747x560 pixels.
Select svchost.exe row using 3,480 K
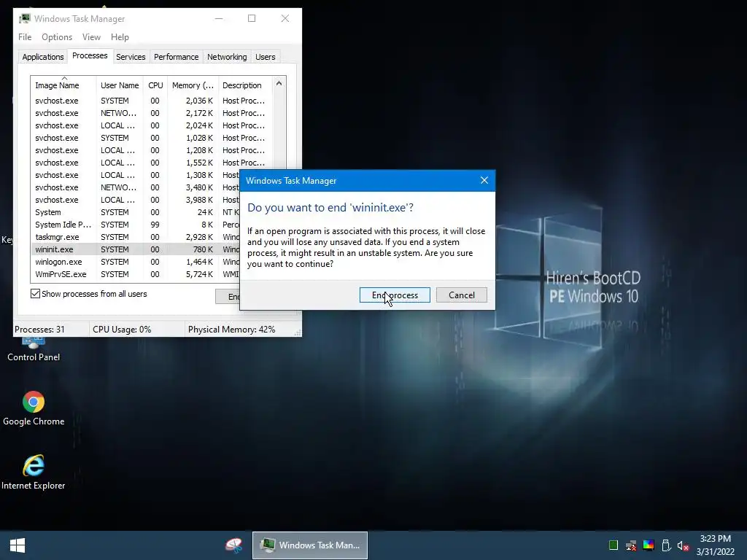tap(135, 187)
